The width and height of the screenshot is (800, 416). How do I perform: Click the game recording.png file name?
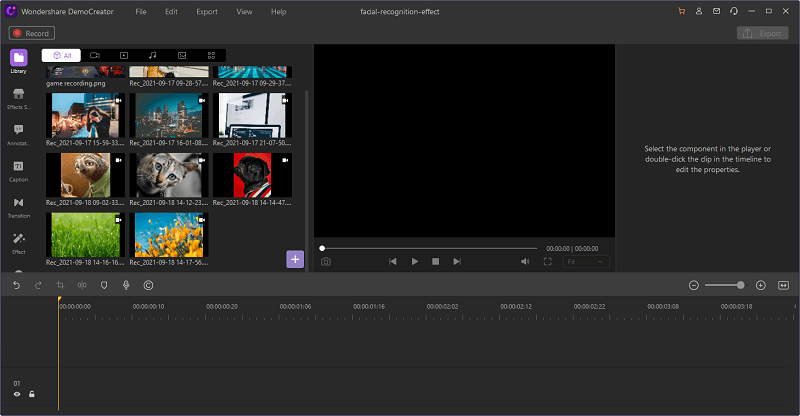pyautogui.click(x=76, y=83)
